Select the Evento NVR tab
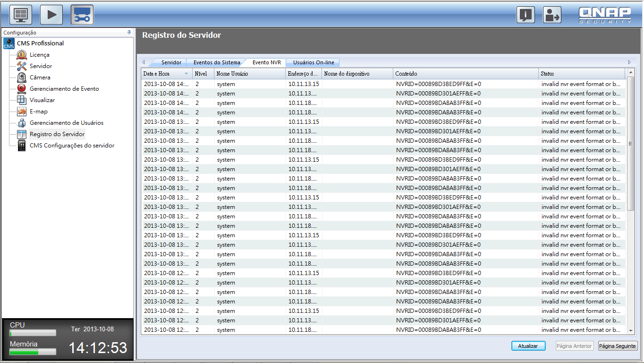Viewport: 644px width, 363px height. 266,62
